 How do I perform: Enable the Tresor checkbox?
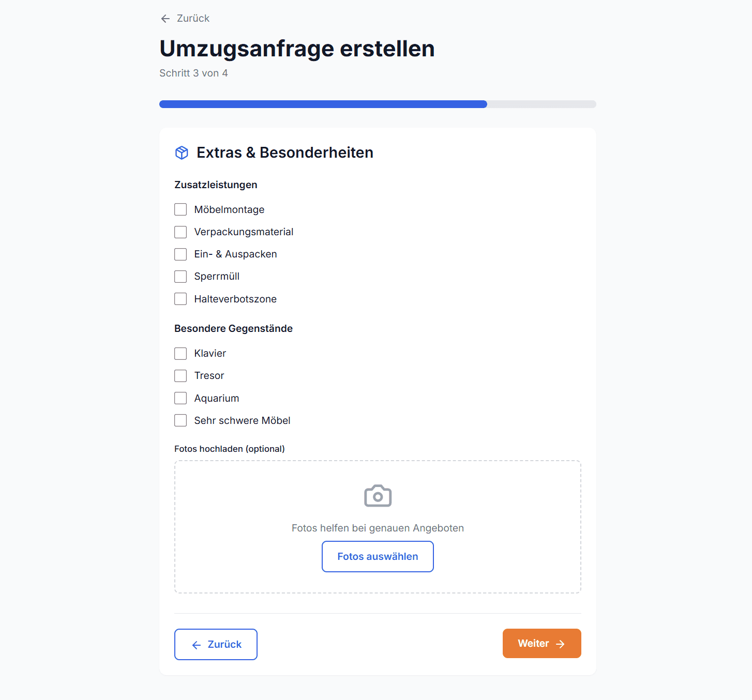(x=181, y=376)
